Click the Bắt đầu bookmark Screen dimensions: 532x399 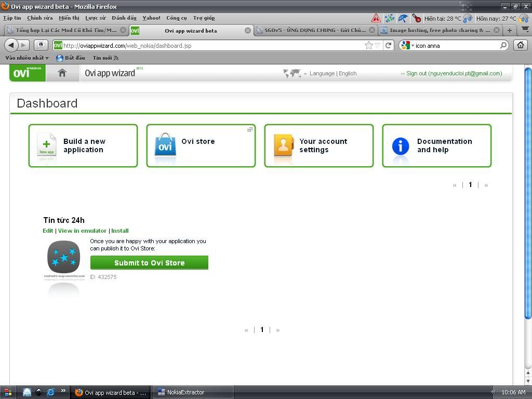[71, 58]
